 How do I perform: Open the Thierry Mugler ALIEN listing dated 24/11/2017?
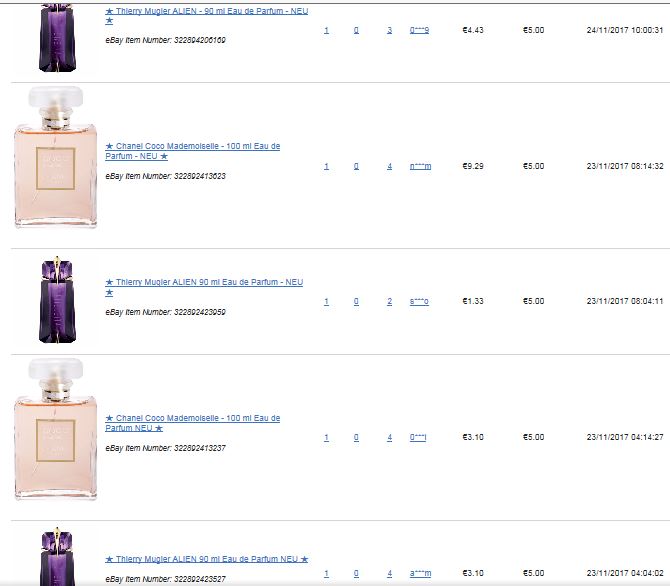(x=207, y=16)
